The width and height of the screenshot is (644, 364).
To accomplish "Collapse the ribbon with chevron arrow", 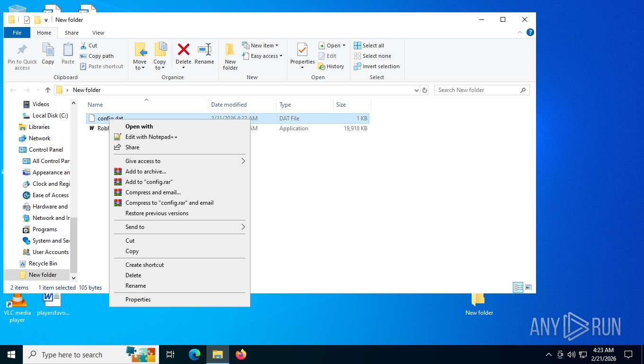I will coord(520,32).
